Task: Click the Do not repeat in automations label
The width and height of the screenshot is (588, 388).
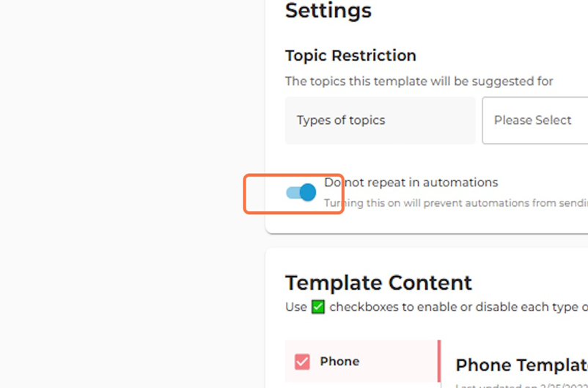Action: click(411, 183)
